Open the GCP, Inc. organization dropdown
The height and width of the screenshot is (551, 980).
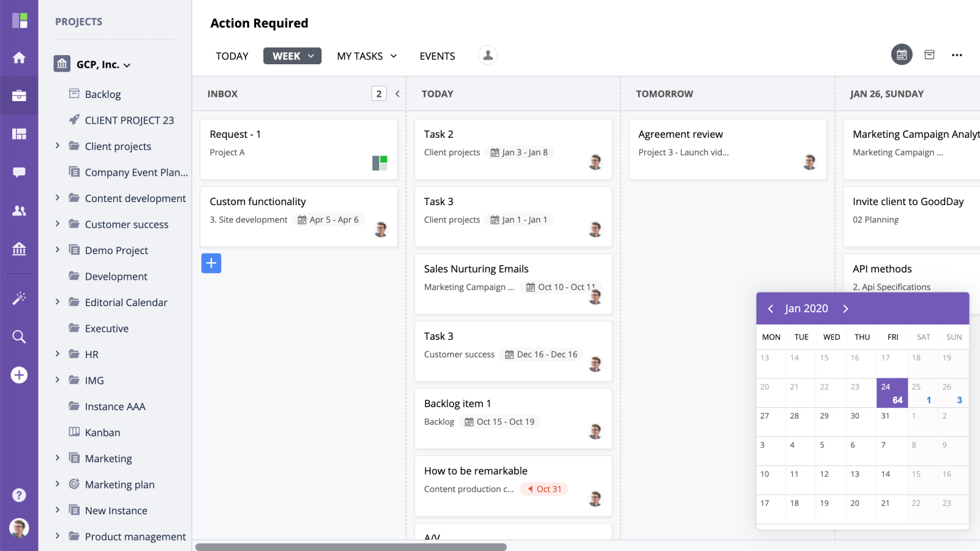coord(127,65)
